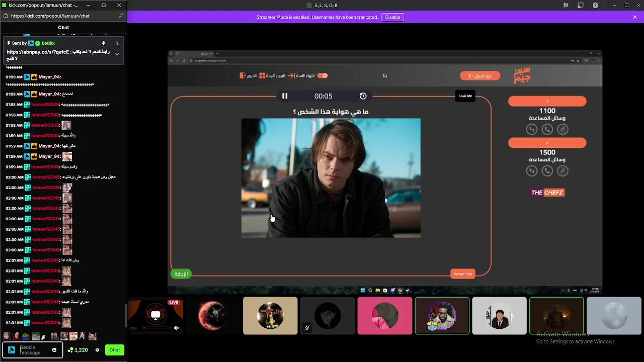Pause the question countdown timer
The width and height of the screenshot is (644, 362).
pyautogui.click(x=285, y=96)
